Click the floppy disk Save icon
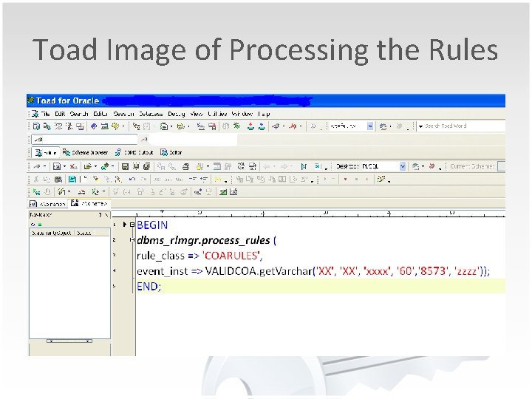 tap(125, 166)
